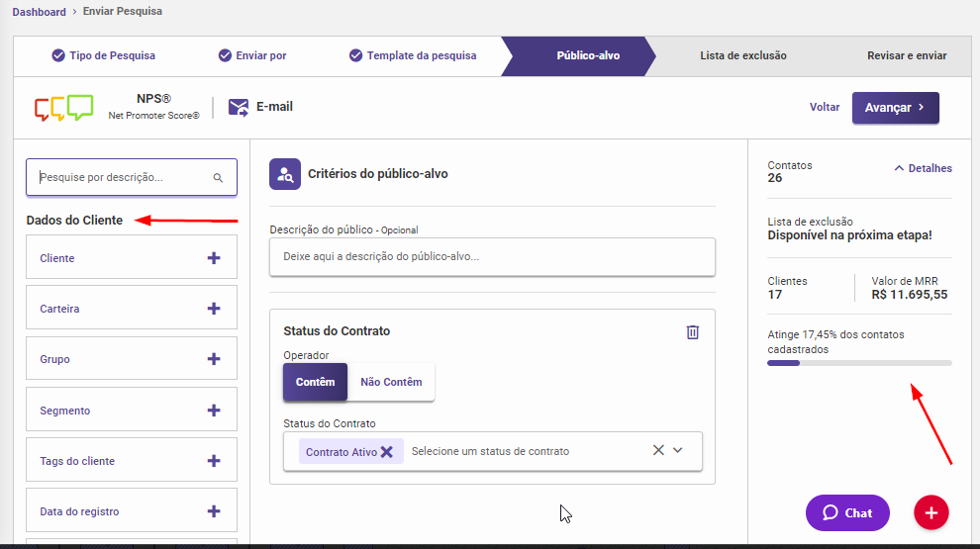Go to the Tipo de Pesquisa step
This screenshot has height=549, width=980.
[x=104, y=55]
